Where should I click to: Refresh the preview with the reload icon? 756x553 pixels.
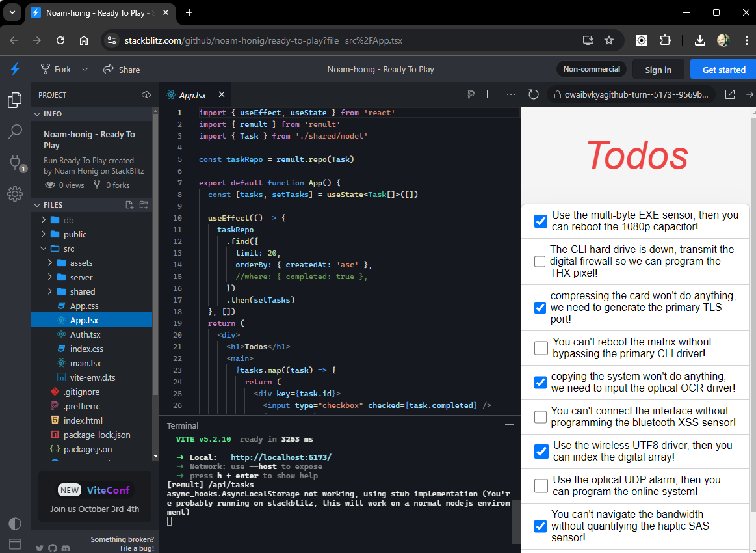click(x=533, y=94)
